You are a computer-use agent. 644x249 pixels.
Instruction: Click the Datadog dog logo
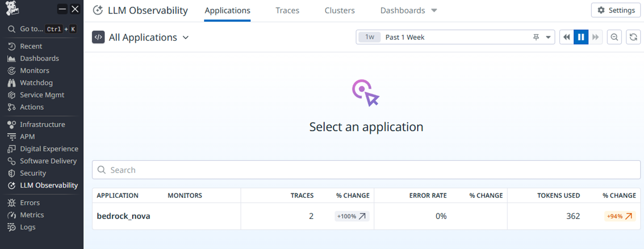[x=12, y=8]
